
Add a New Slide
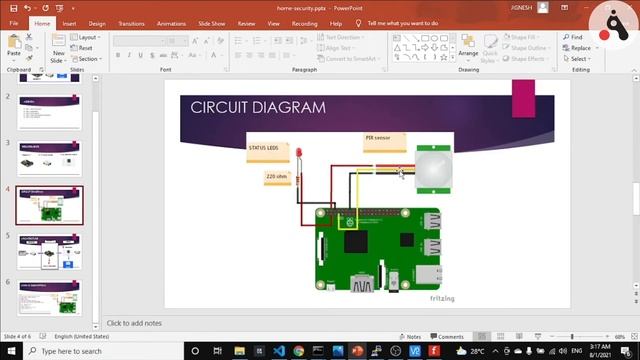58,49
